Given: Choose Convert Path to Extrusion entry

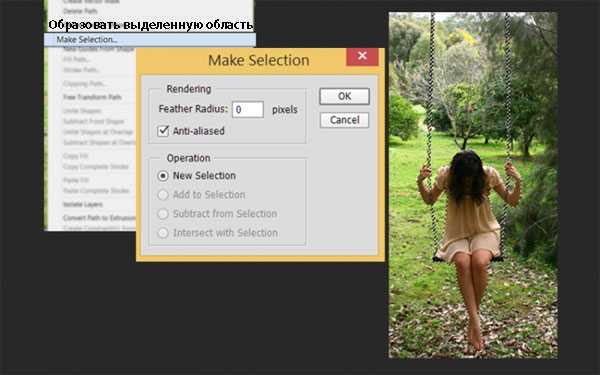Looking at the screenshot, I should click(x=99, y=218).
